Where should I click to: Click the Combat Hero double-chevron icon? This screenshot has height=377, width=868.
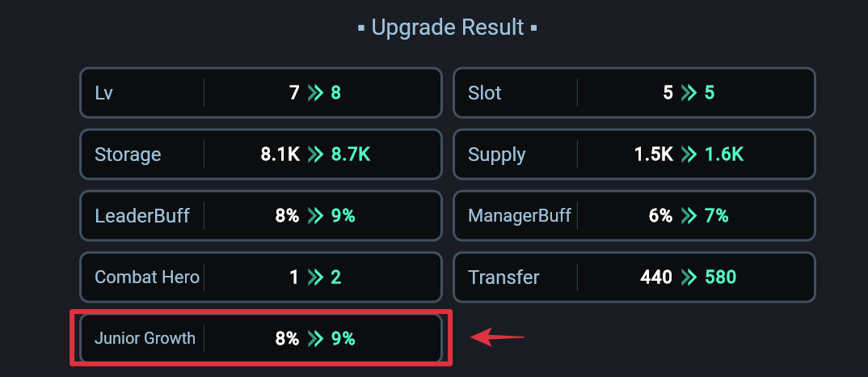[315, 277]
